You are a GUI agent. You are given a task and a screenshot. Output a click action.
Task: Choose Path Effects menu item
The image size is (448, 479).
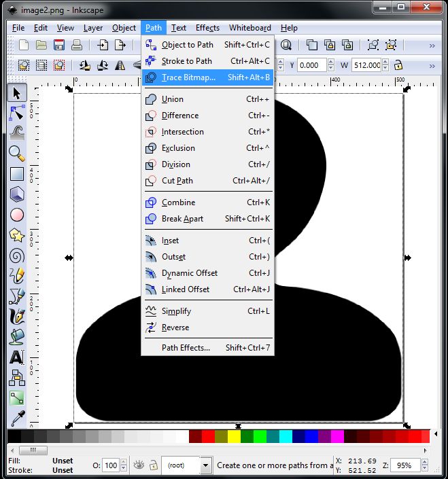click(x=208, y=348)
